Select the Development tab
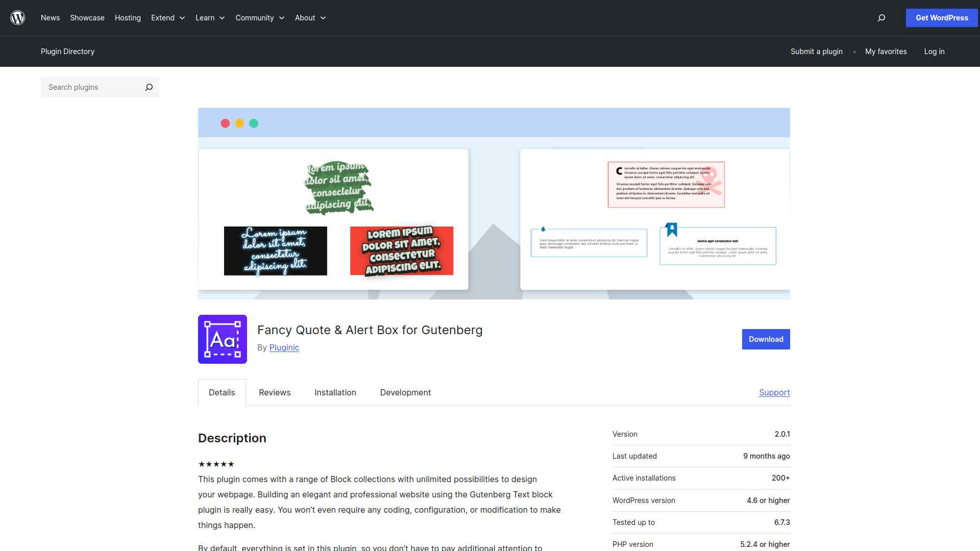The width and height of the screenshot is (980, 551). click(x=405, y=392)
